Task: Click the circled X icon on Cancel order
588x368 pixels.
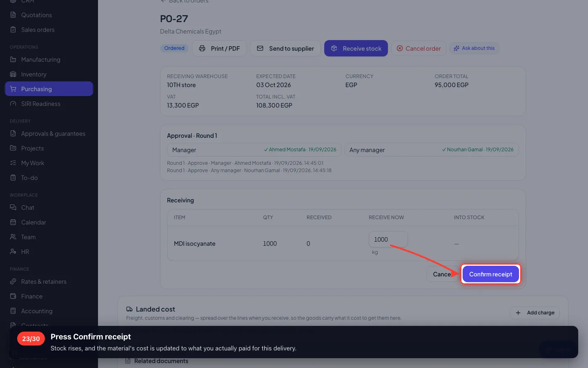Action: [400, 49]
